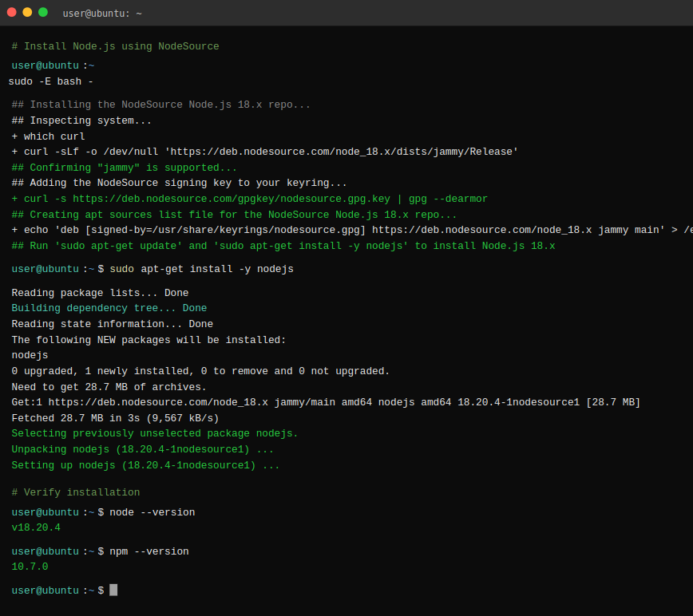Click the echo 'deb [signed-by=...' line
693x616 pixels.
(x=352, y=230)
